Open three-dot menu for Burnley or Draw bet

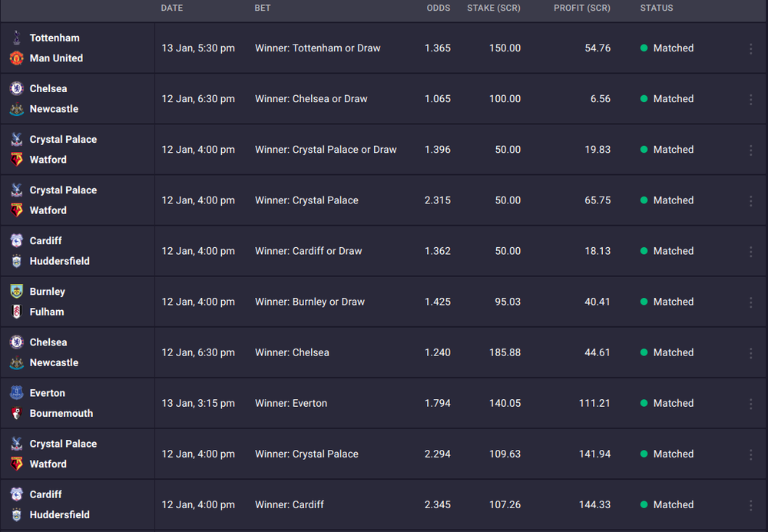751,302
